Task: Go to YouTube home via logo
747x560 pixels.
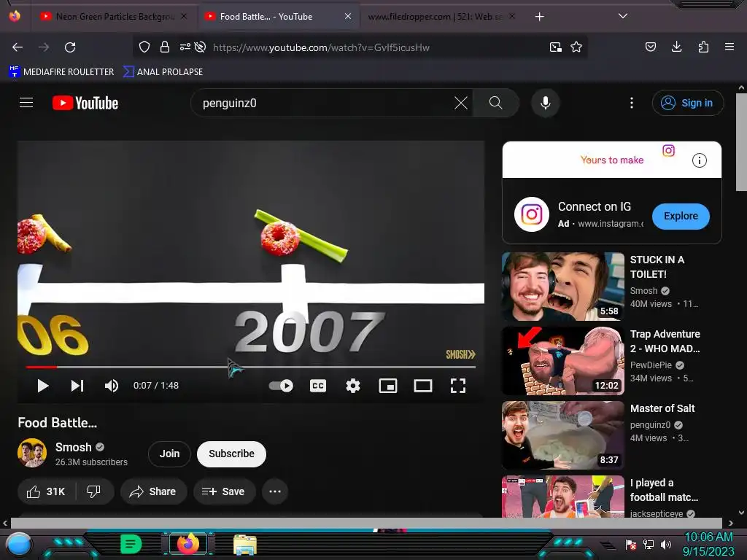Action: click(85, 103)
